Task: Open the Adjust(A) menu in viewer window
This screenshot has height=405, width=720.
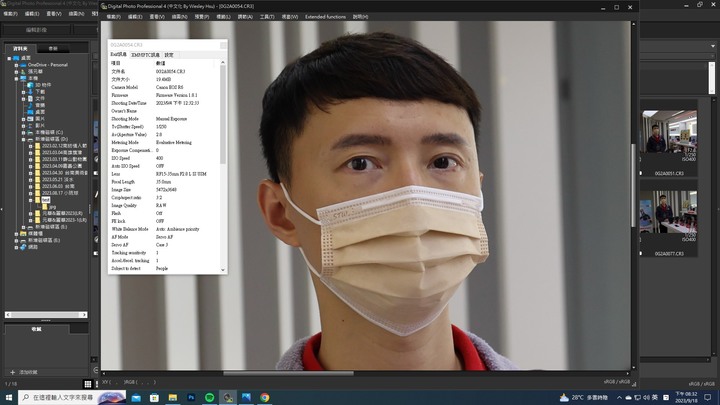Action: point(245,17)
